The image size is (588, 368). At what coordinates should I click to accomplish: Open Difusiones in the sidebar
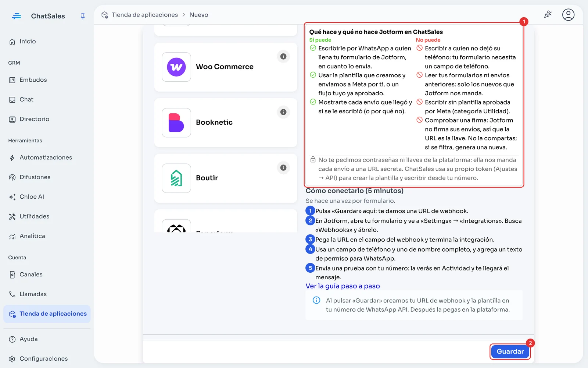47,177
